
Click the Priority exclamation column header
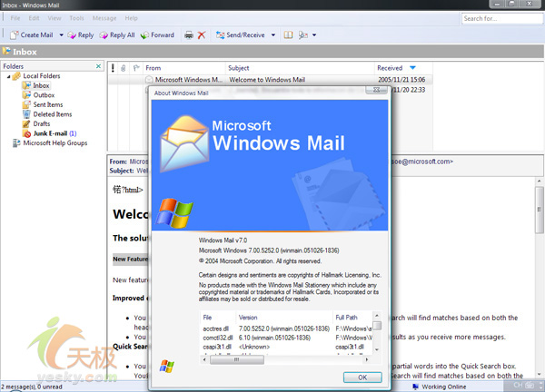pyautogui.click(x=113, y=68)
